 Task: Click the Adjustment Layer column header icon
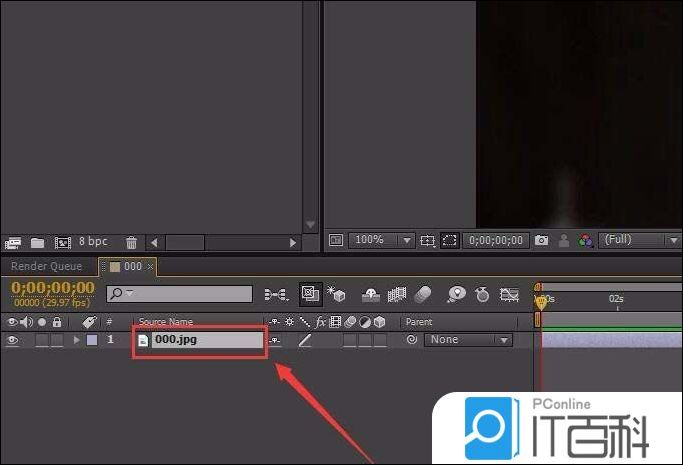click(365, 322)
